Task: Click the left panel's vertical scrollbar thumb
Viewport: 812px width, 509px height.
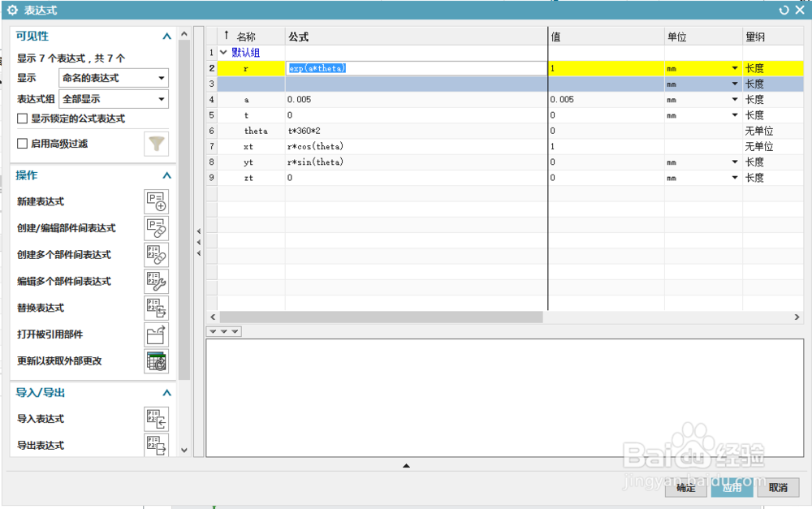Action: [x=184, y=209]
